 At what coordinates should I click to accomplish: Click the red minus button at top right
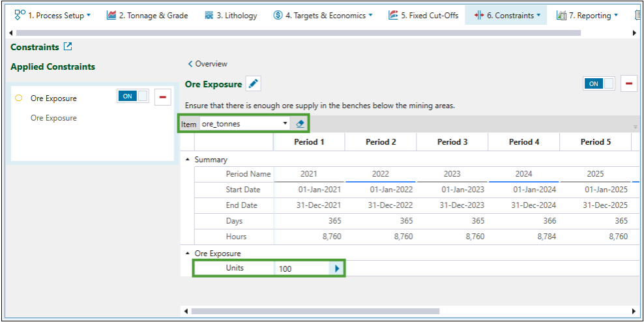pos(629,84)
